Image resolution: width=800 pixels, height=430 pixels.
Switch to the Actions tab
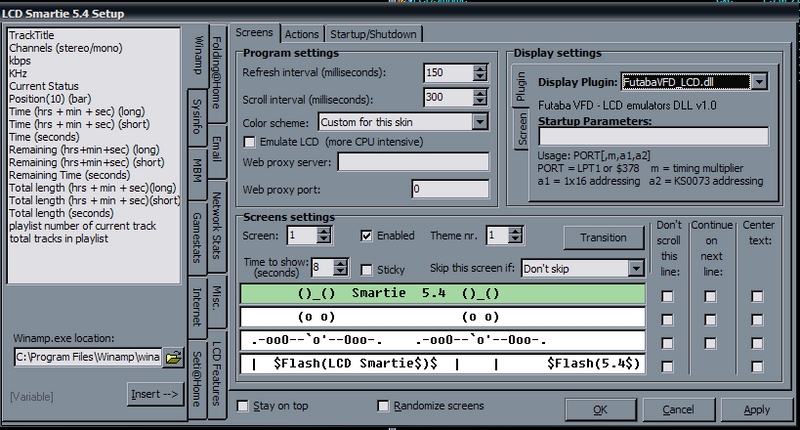302,34
